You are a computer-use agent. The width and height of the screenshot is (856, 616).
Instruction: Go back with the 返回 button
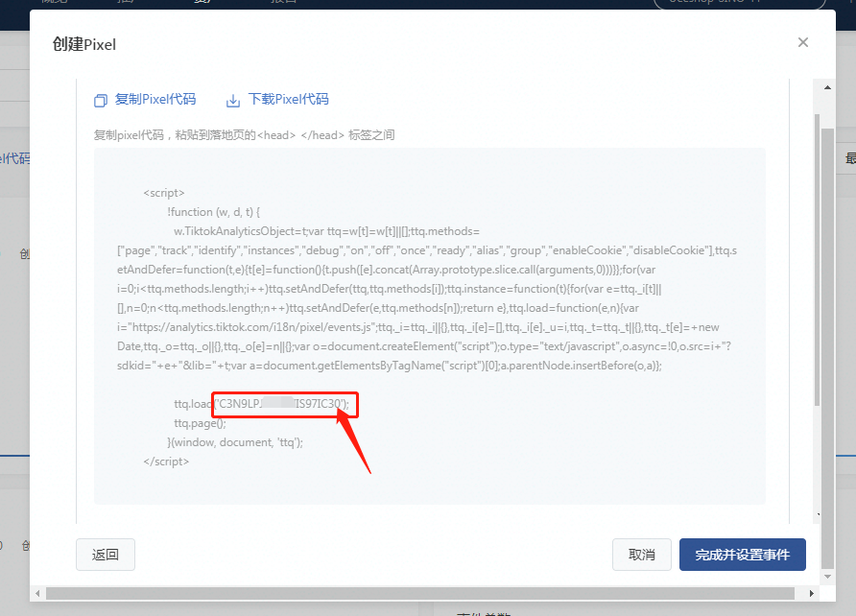(106, 555)
